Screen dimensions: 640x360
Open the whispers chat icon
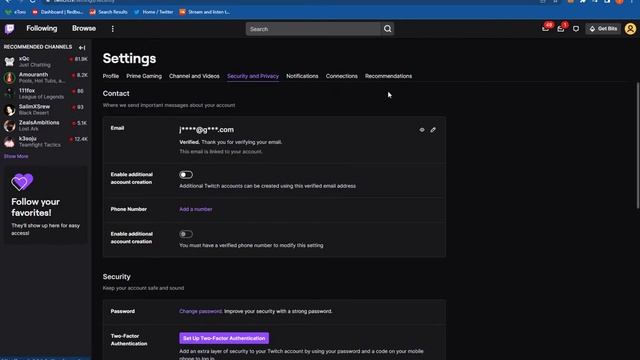pos(576,29)
